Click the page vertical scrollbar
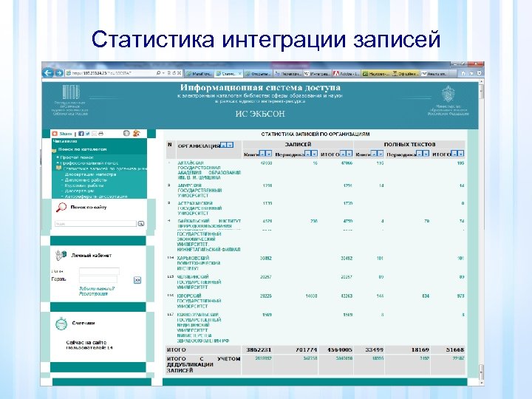The image size is (532, 399). (x=481, y=233)
